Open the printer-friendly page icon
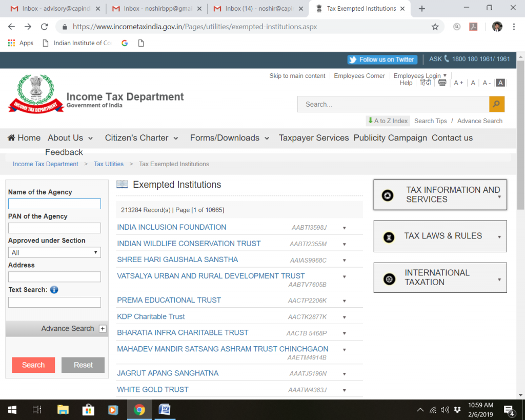525x420 pixels. 442,83
